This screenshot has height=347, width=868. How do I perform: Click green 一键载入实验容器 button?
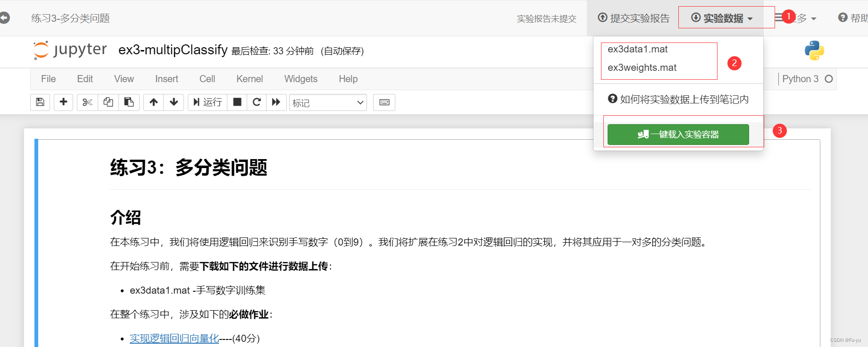[x=678, y=135]
